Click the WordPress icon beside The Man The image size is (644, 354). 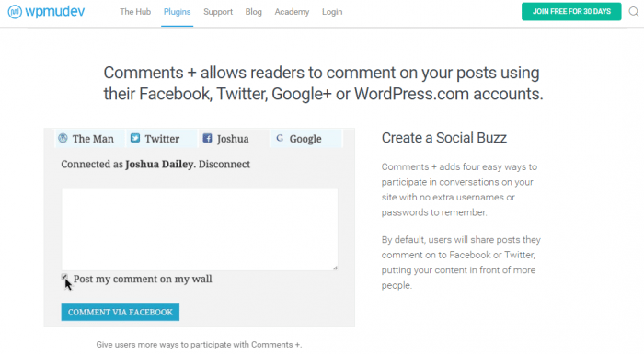click(63, 138)
